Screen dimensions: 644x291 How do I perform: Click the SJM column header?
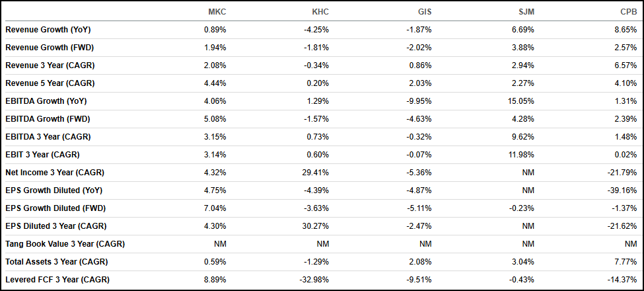click(x=526, y=12)
